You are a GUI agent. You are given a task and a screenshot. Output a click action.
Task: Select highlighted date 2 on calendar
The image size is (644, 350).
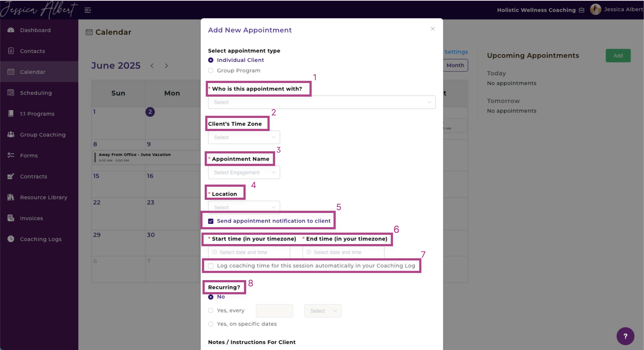(x=150, y=112)
